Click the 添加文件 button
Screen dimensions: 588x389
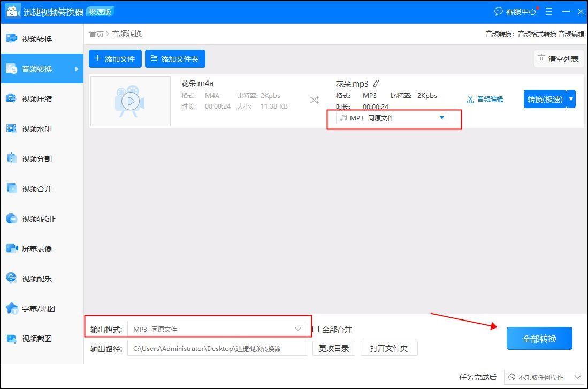click(x=115, y=59)
